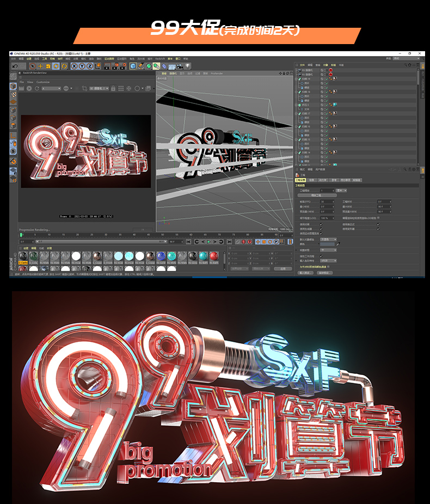Switch to the 信息 attribute tab
This screenshot has height=504, width=430.
[x=311, y=180]
